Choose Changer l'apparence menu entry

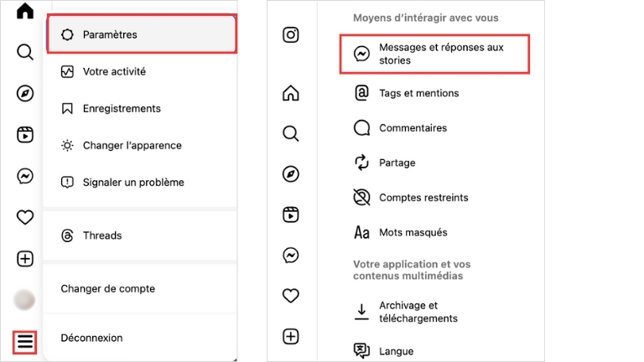coord(132,145)
